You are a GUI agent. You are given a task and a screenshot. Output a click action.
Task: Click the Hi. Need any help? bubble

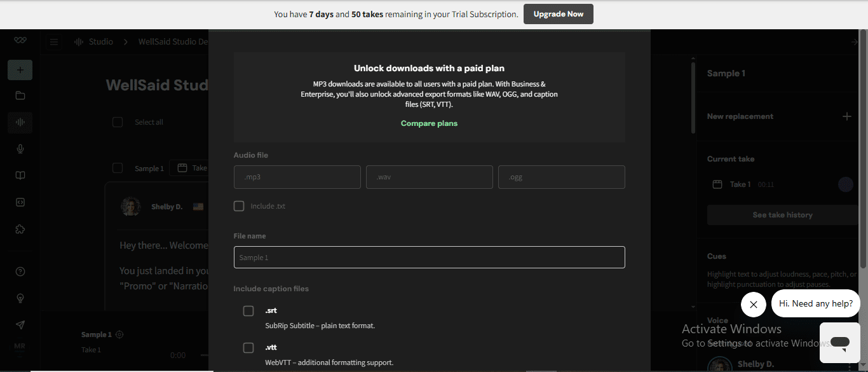[816, 303]
